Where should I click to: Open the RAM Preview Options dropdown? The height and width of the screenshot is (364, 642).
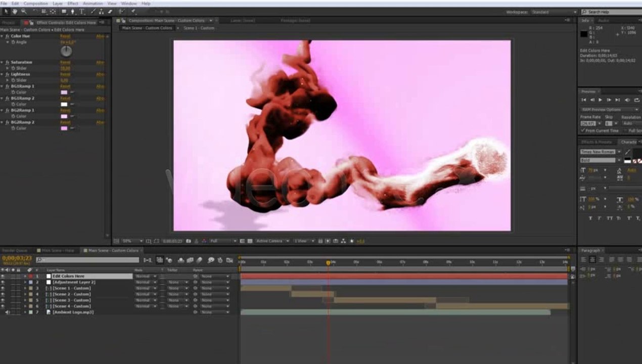click(610, 110)
